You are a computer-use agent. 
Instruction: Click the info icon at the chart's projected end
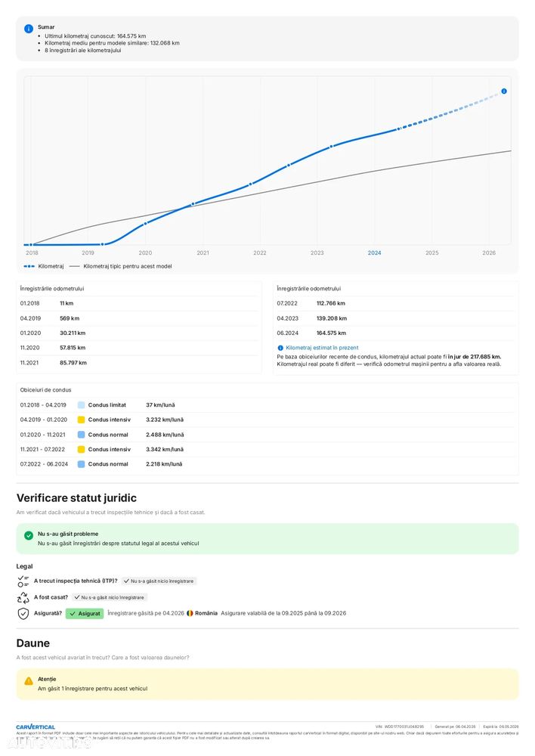point(504,91)
